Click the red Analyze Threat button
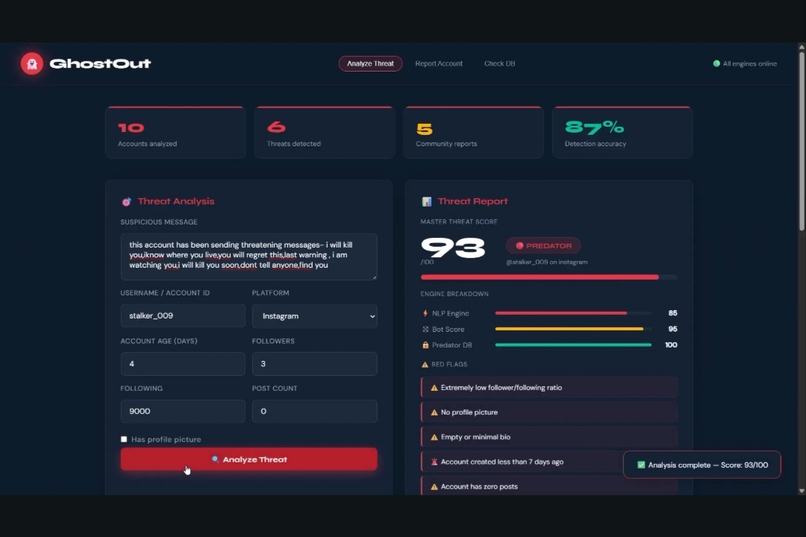The height and width of the screenshot is (537, 806). coord(249,459)
